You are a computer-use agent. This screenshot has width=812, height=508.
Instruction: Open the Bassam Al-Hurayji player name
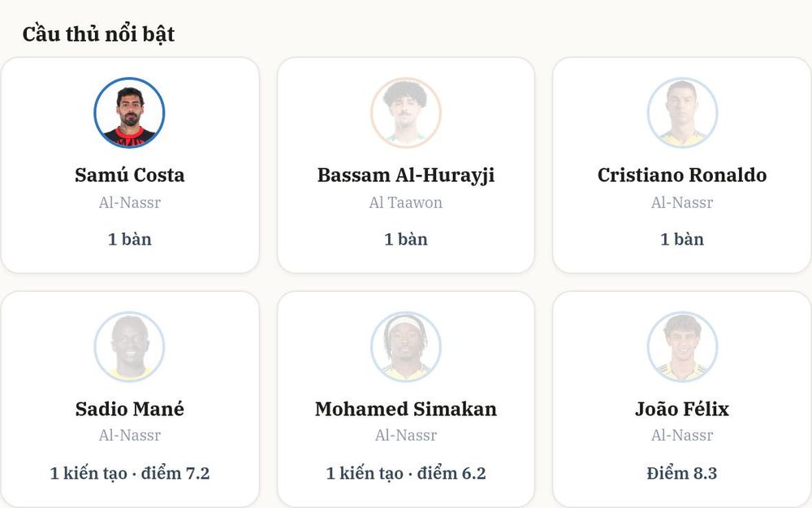[x=405, y=176]
